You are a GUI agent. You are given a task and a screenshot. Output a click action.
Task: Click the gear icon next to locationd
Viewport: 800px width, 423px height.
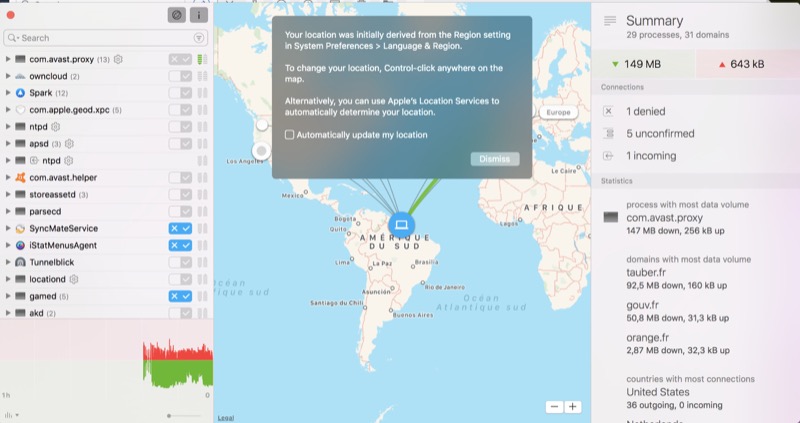(74, 279)
